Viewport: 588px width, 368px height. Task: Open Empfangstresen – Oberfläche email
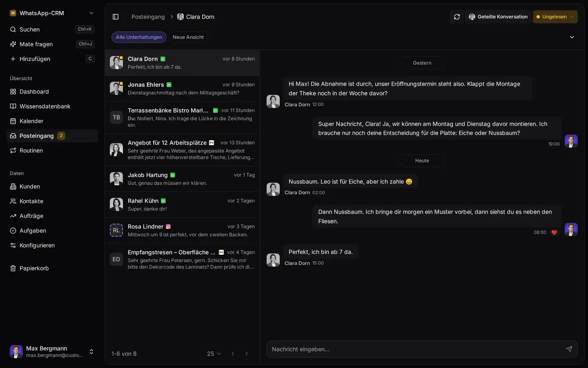pos(182,259)
